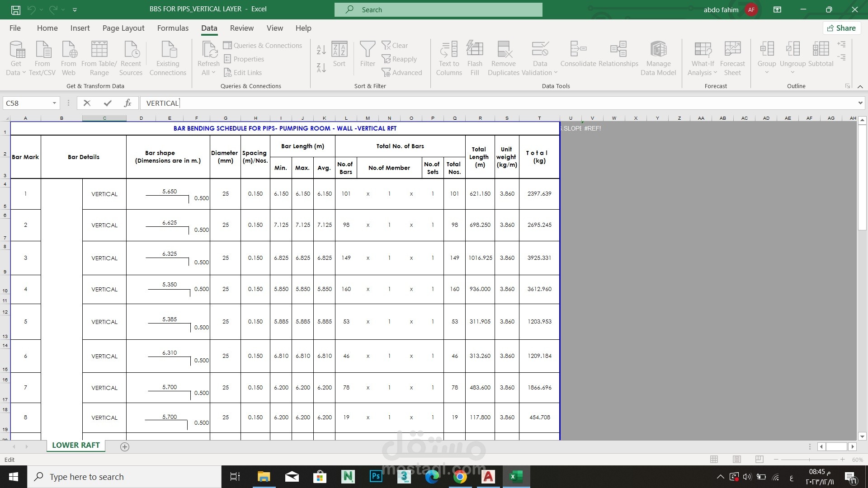Switch to Page Layout view in status bar
This screenshot has height=488, width=868.
click(x=737, y=460)
